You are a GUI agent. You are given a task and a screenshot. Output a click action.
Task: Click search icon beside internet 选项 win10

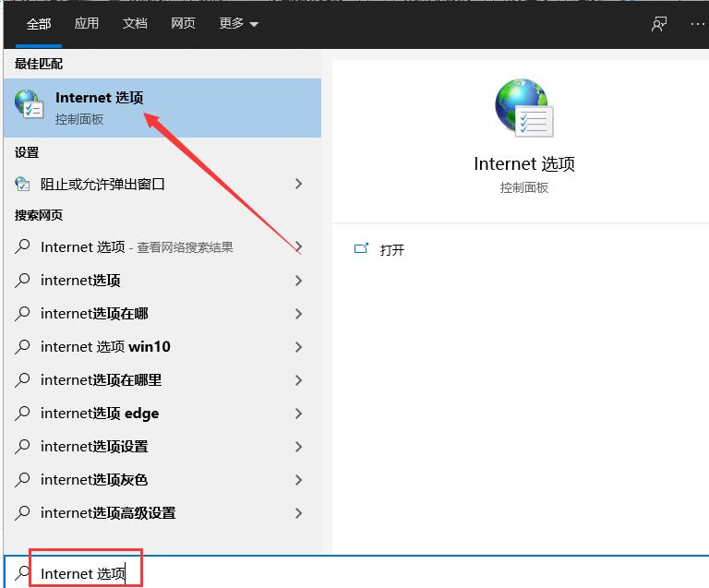pos(22,347)
